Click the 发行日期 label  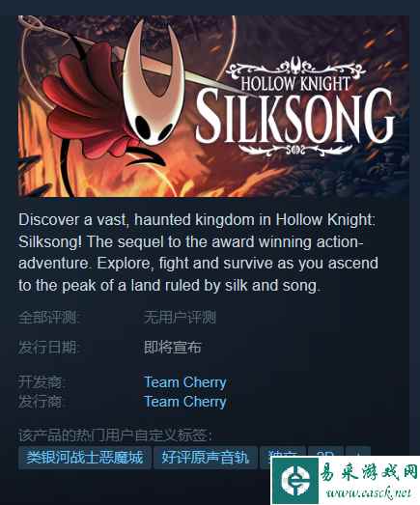pyautogui.click(x=49, y=348)
